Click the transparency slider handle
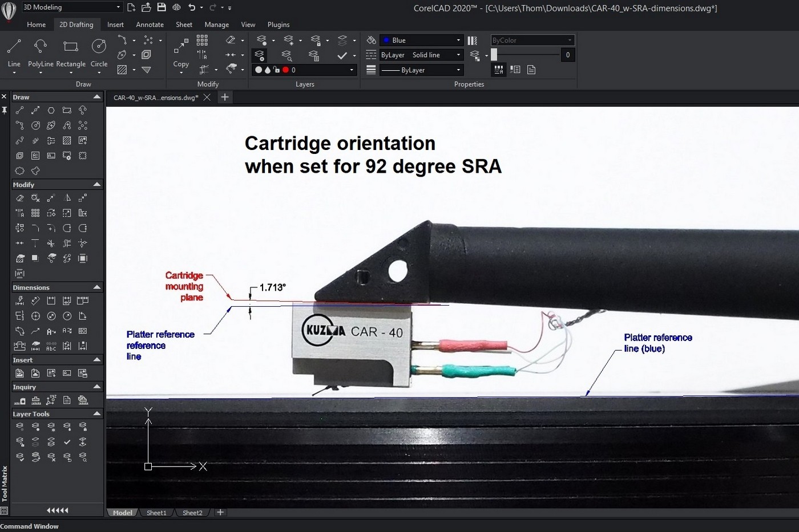The image size is (799, 532). click(494, 55)
